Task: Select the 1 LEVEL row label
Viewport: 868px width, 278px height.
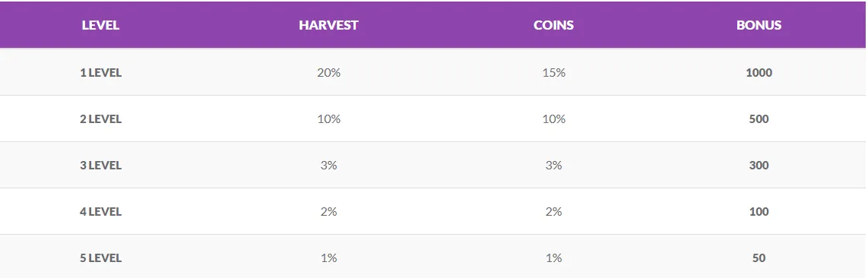Action: [101, 72]
